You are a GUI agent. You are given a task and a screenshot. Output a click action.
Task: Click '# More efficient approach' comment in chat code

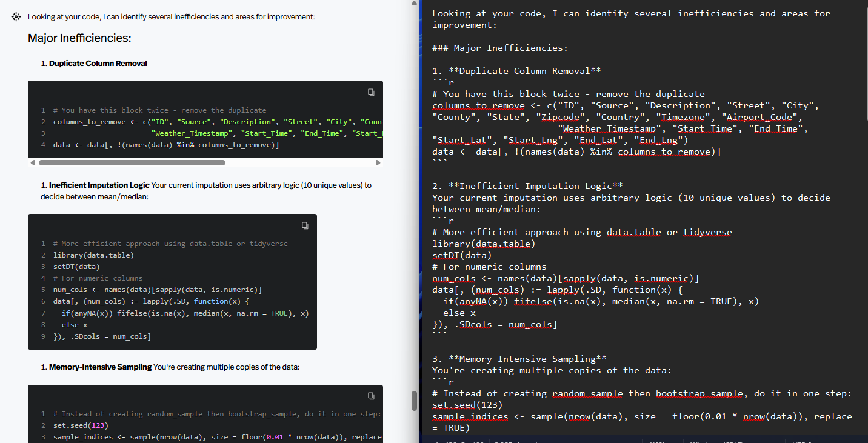click(x=170, y=243)
